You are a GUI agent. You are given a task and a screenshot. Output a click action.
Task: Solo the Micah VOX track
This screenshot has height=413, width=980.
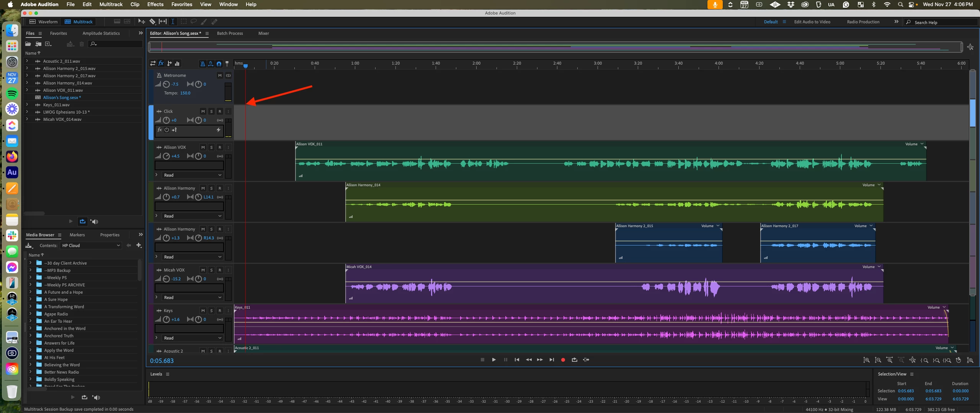point(211,270)
